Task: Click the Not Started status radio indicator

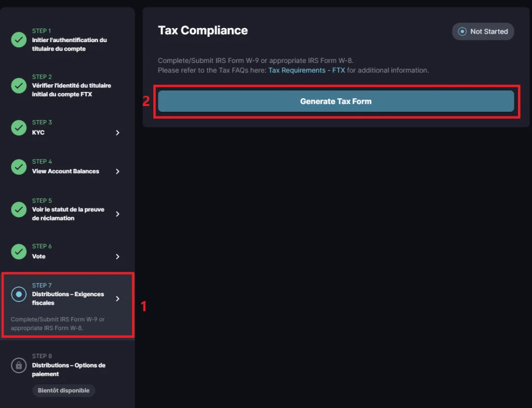Action: pos(462,32)
